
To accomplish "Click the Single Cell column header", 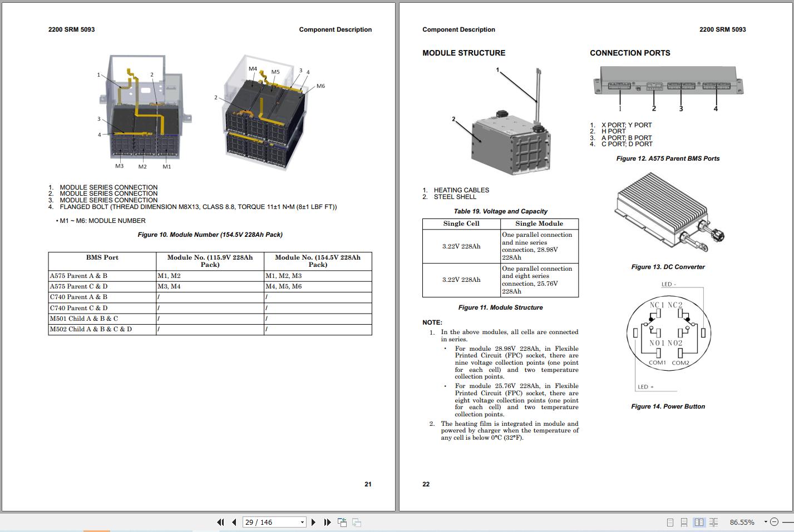I will point(461,223).
